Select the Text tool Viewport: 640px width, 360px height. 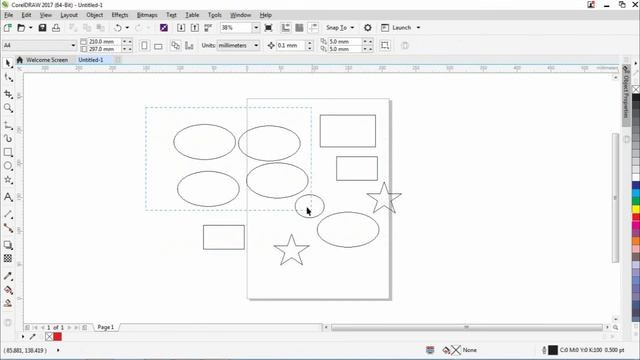pyautogui.click(x=8, y=197)
